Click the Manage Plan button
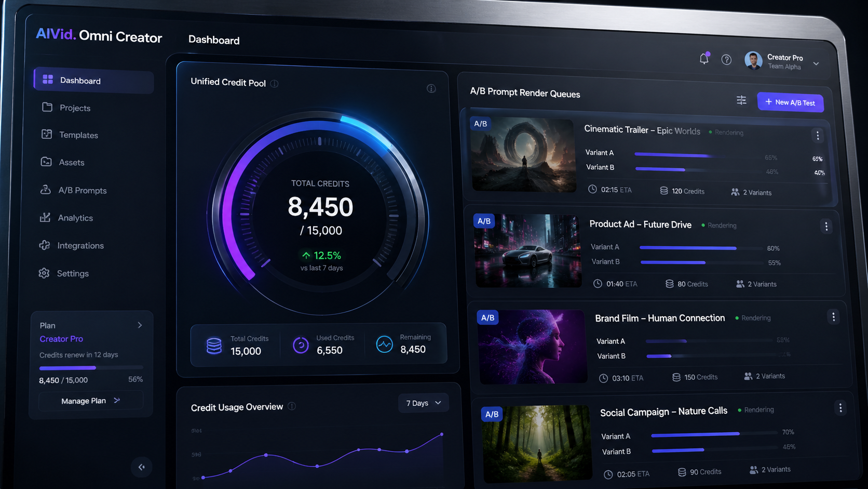Screen dimensions: 868x489 point(91,401)
